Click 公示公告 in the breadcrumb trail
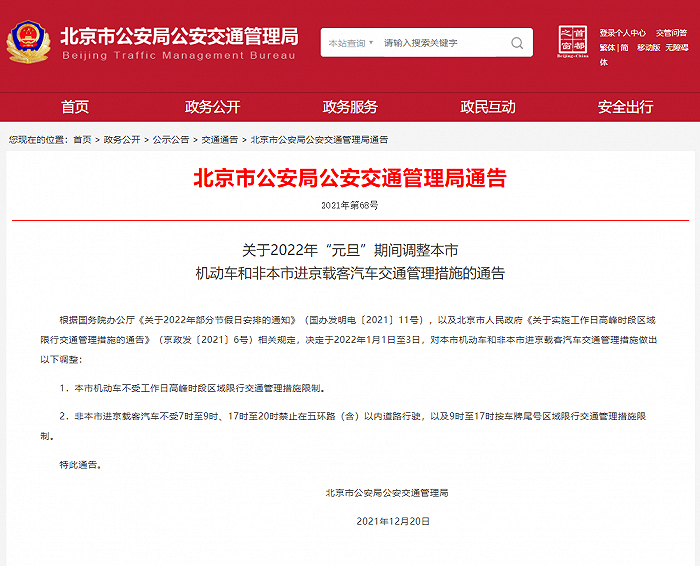Viewport: 700px width, 566px height. coord(171,140)
